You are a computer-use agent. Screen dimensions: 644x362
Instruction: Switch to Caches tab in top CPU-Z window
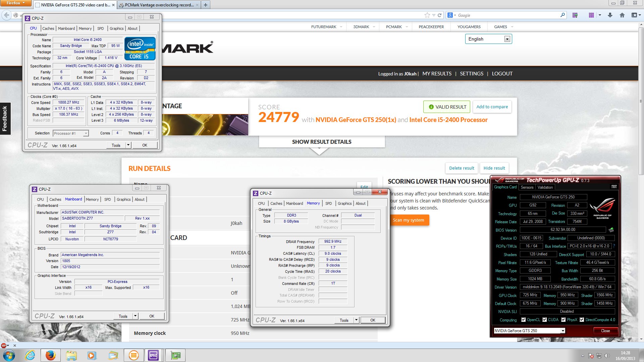pyautogui.click(x=48, y=28)
